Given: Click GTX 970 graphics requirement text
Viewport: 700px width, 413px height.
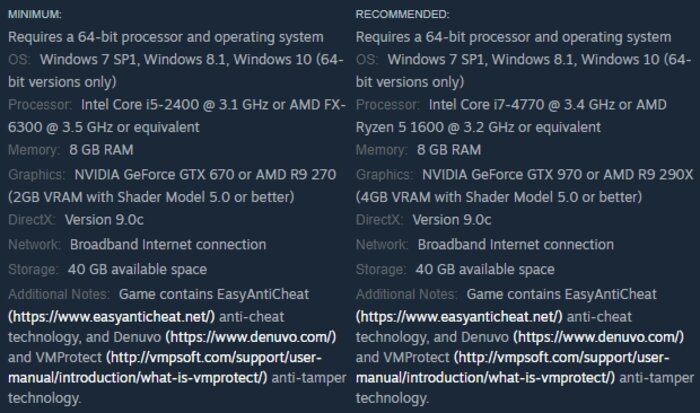Looking at the screenshot, I should (502, 175).
